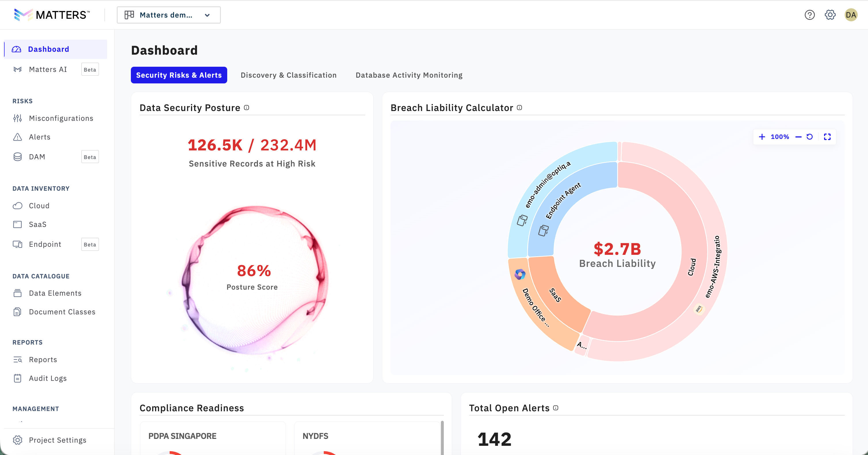The height and width of the screenshot is (455, 868).
Task: Zoom in the breach liability chart
Action: (762, 137)
